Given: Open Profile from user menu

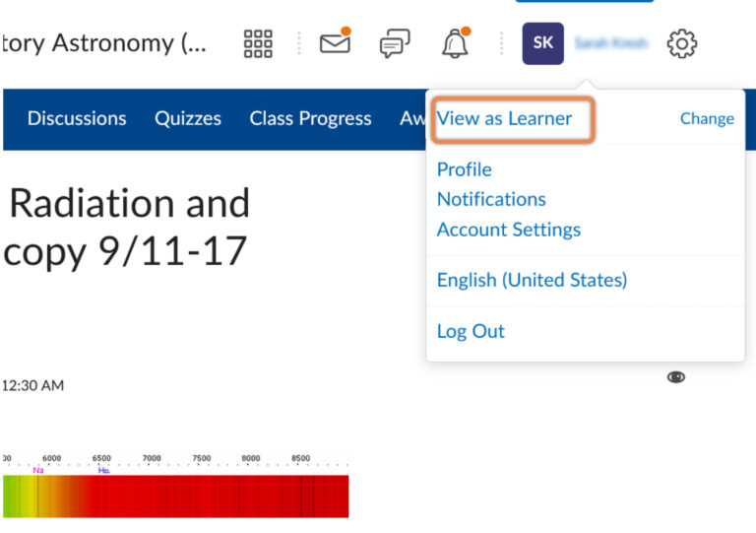Looking at the screenshot, I should 464,169.
